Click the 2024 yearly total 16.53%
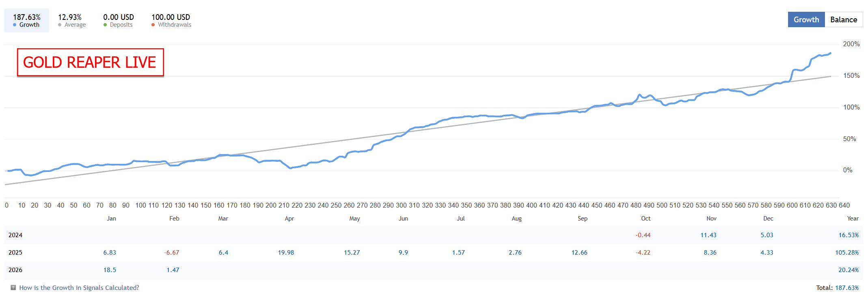The width and height of the screenshot is (868, 296). [x=849, y=235]
